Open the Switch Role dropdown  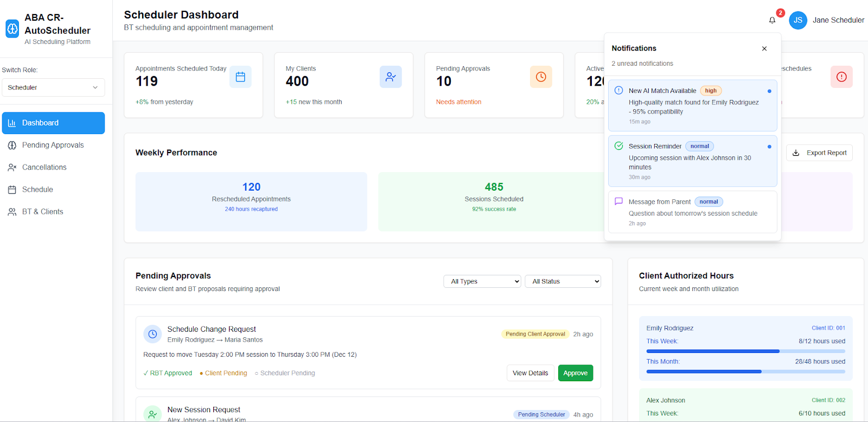pyautogui.click(x=53, y=87)
